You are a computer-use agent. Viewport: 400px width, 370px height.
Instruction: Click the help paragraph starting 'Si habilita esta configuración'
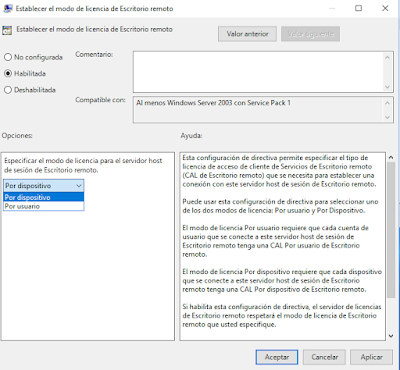click(x=282, y=315)
